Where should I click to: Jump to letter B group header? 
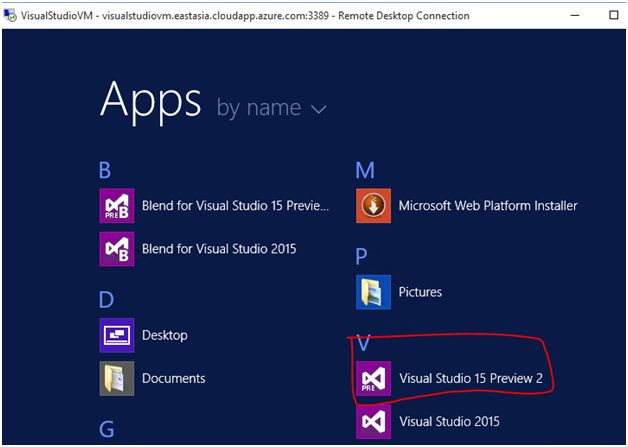coord(105,170)
